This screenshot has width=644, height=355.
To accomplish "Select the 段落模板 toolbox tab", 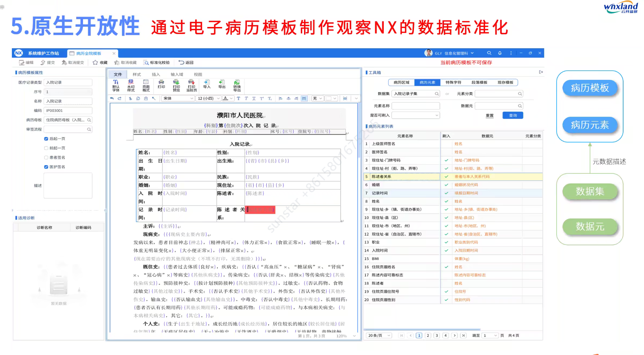I will pyautogui.click(x=479, y=82).
